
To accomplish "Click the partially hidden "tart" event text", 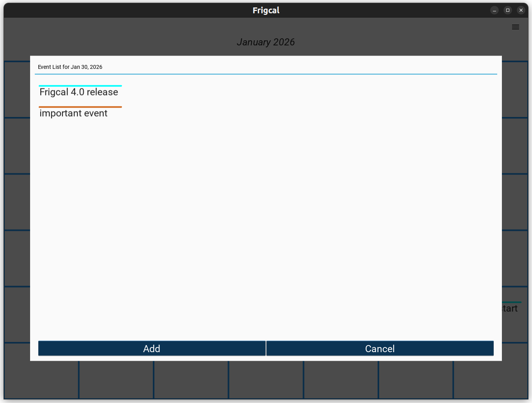I will [510, 309].
